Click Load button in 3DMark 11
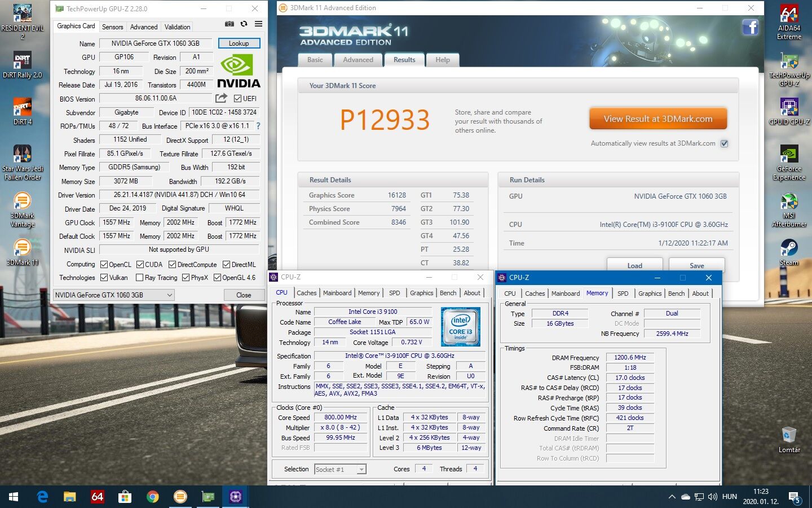 [635, 265]
